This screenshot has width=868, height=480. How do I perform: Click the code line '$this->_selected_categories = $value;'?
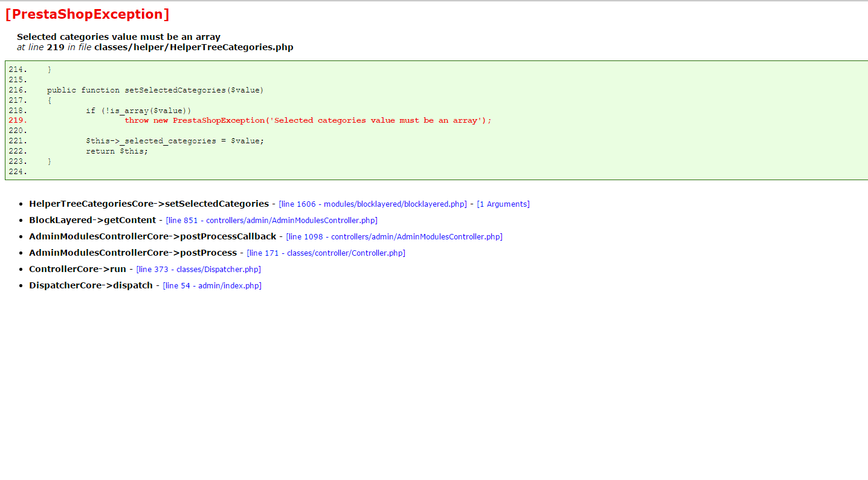[175, 141]
